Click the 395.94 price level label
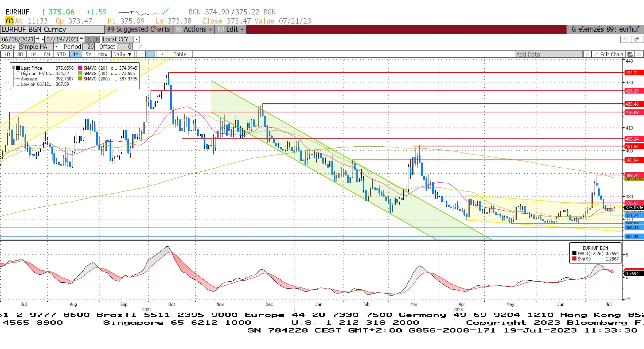The image size is (644, 349). coord(634,160)
